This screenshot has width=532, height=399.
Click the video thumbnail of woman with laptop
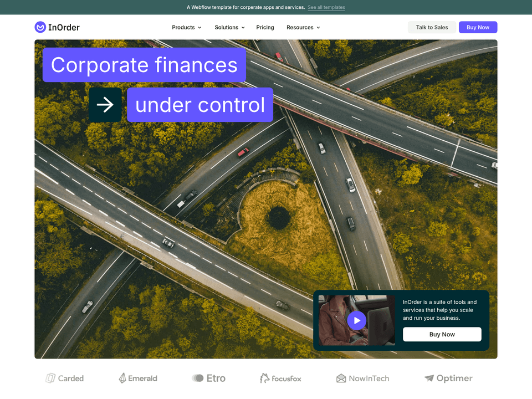tap(356, 320)
